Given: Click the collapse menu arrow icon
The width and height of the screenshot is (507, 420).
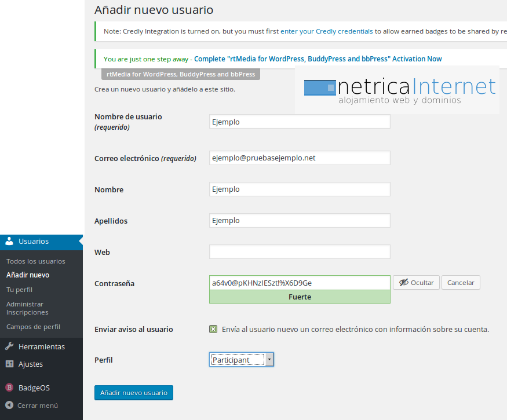Looking at the screenshot, I should (9, 405).
